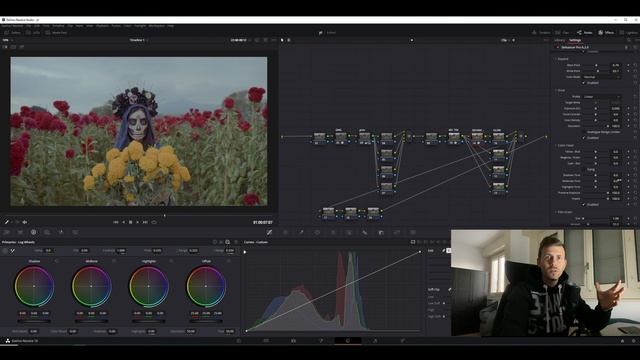Play the clip forward
Screen dimensions: 640x360
coord(138,222)
